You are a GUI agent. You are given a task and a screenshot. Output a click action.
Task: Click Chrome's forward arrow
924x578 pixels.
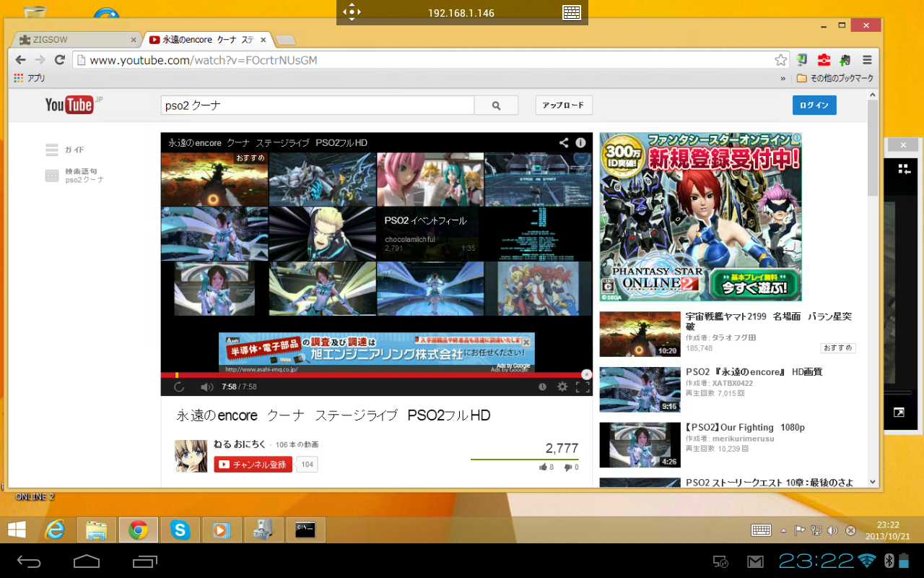click(40, 60)
